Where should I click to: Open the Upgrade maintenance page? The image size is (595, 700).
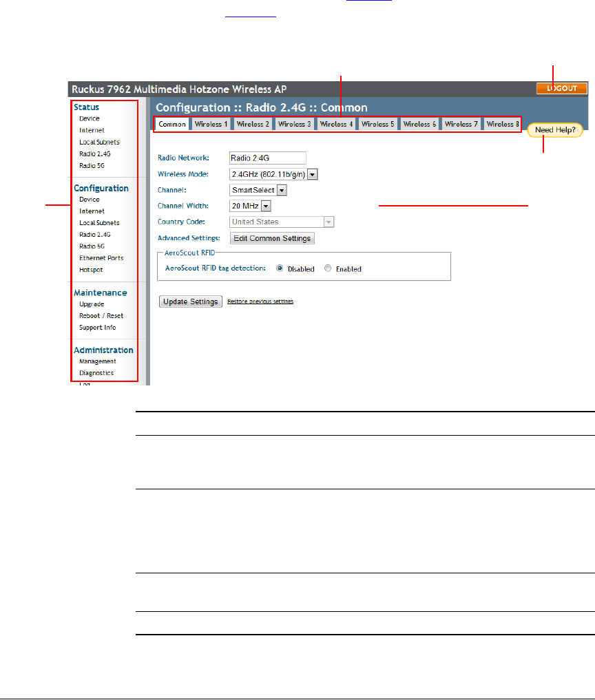(92, 304)
